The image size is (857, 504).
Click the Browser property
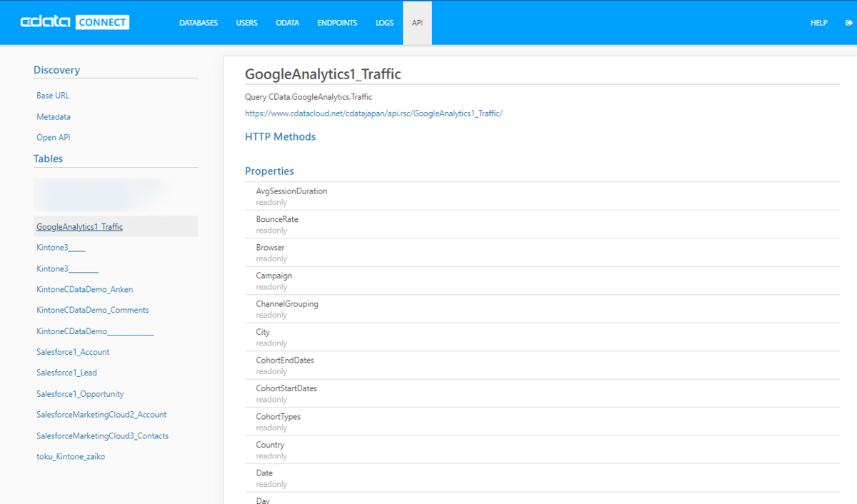coord(270,248)
